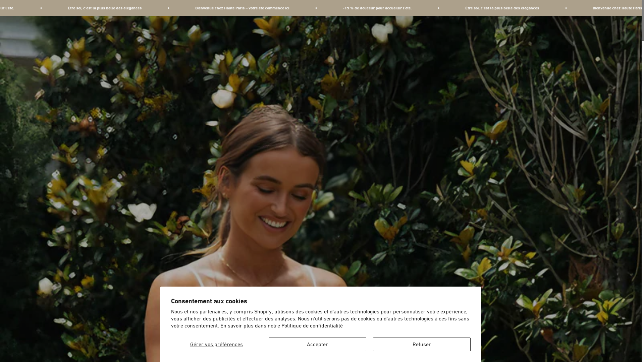
Task: Decline cookies with the Refuser button
Action: tap(422, 344)
